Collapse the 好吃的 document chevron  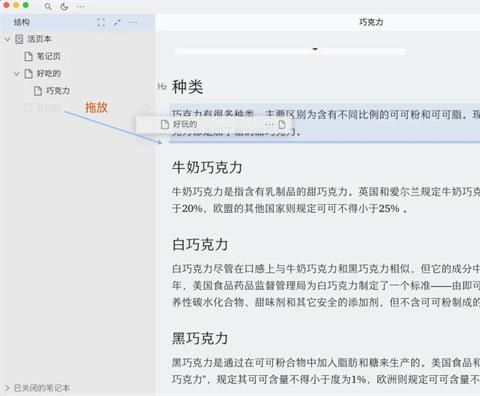click(17, 74)
